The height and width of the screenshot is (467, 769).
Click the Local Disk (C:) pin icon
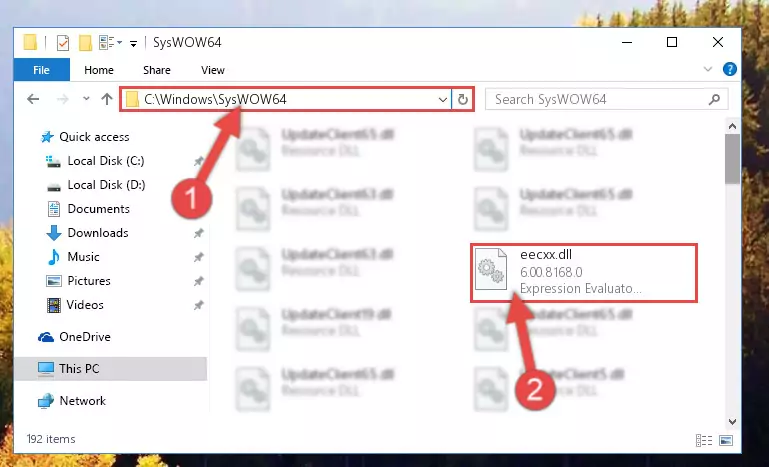click(199, 161)
